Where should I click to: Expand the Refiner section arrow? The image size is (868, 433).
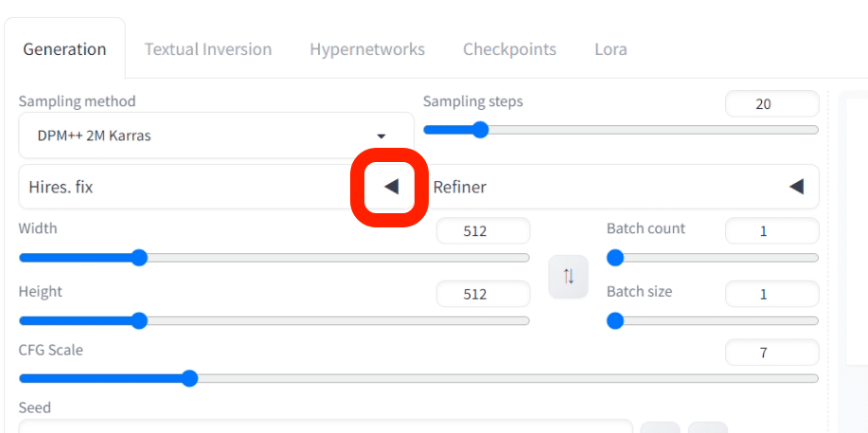click(x=796, y=187)
